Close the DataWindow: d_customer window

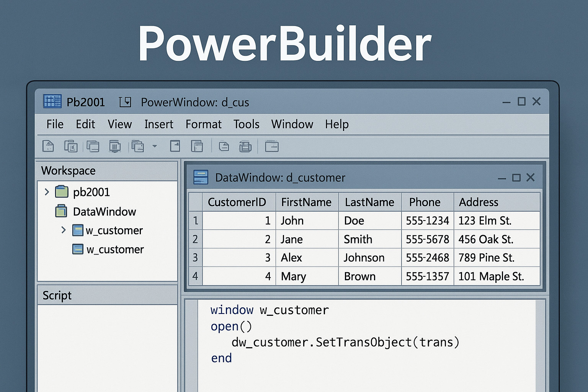click(x=530, y=177)
